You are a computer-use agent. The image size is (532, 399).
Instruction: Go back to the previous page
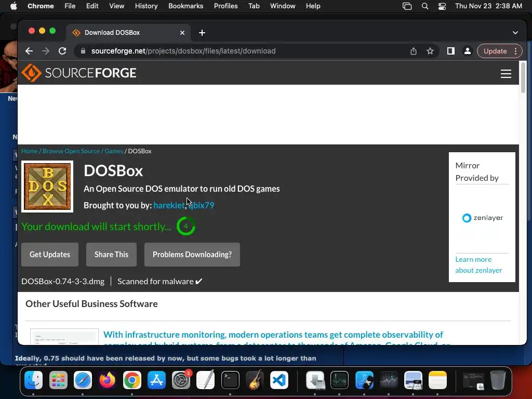(x=29, y=51)
